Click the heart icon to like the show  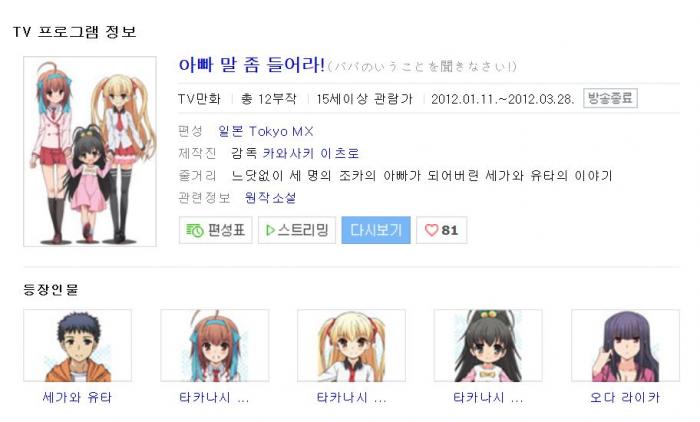tap(431, 230)
